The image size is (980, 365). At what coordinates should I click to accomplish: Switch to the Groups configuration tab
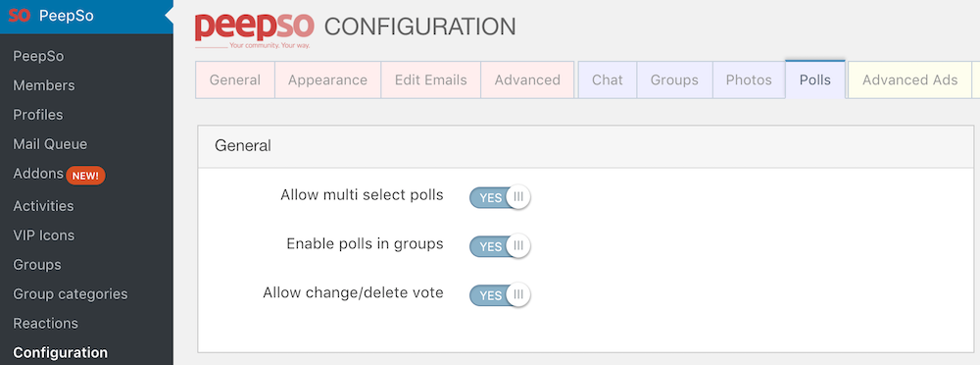point(674,80)
